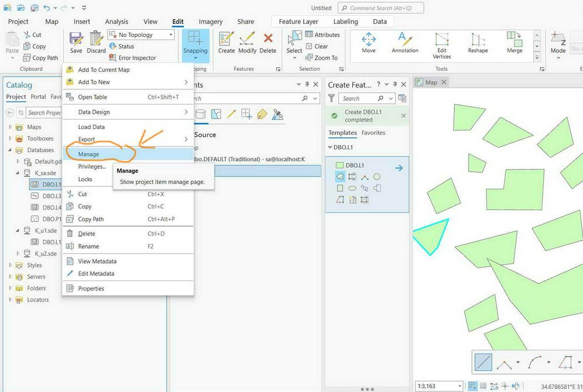Open the Attributes pane
This screenshot has height=392, width=583.
(x=322, y=34)
